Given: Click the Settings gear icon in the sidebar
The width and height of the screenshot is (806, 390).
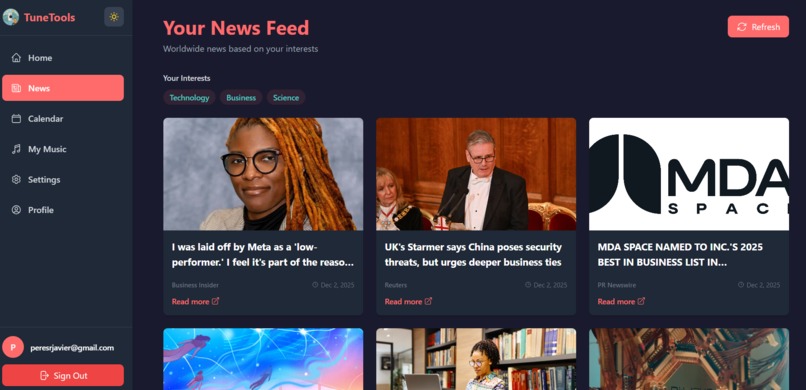Looking at the screenshot, I should click(x=16, y=179).
